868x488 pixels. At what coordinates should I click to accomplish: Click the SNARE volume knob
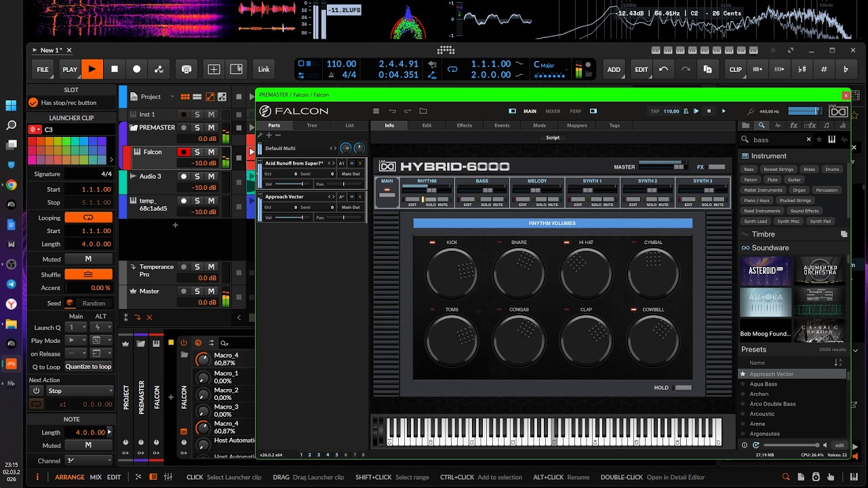(x=519, y=273)
